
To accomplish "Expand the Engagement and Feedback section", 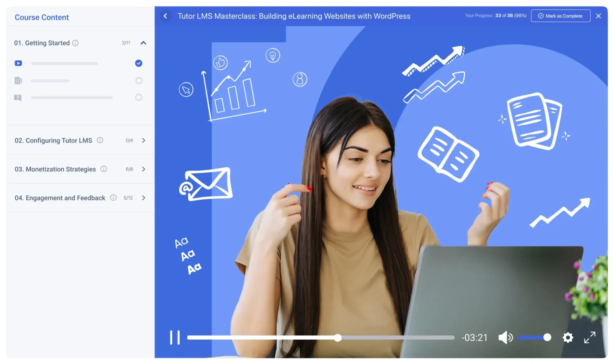I will click(143, 198).
